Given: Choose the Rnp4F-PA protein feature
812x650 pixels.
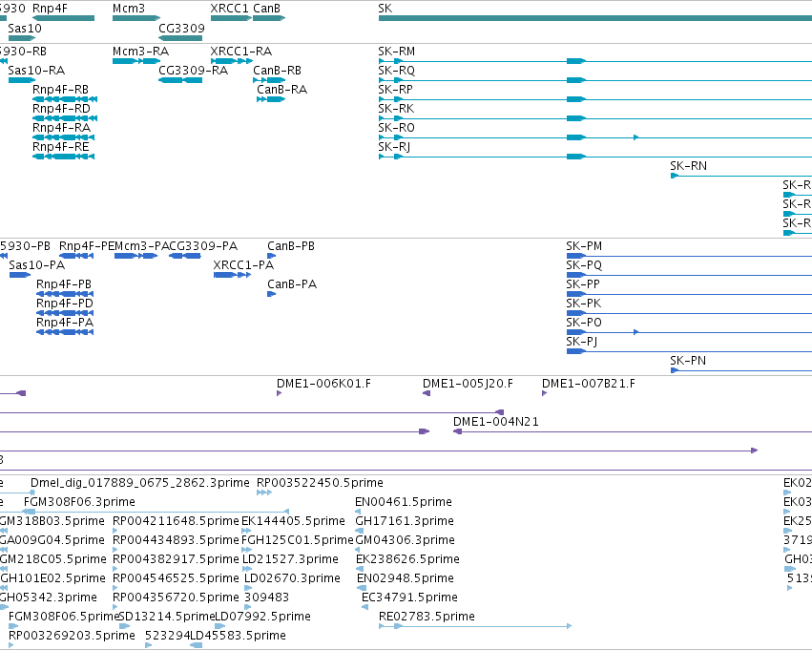Looking at the screenshot, I should [65, 332].
